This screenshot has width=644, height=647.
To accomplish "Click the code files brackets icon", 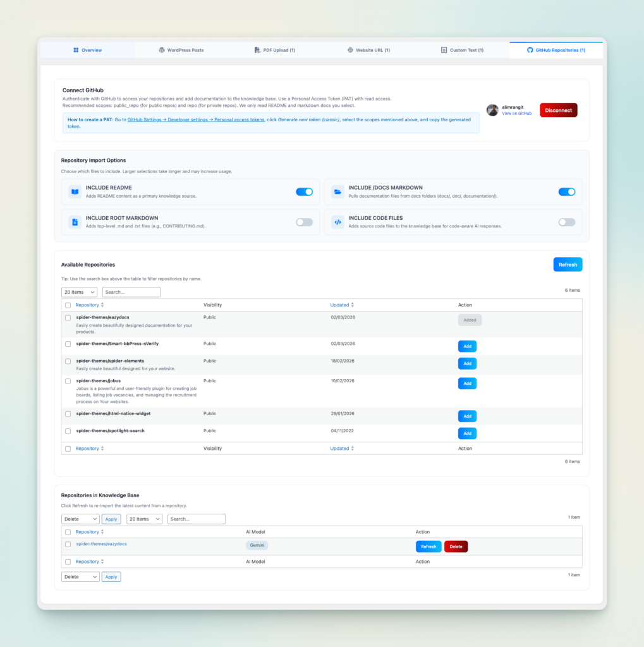I will 337,222.
